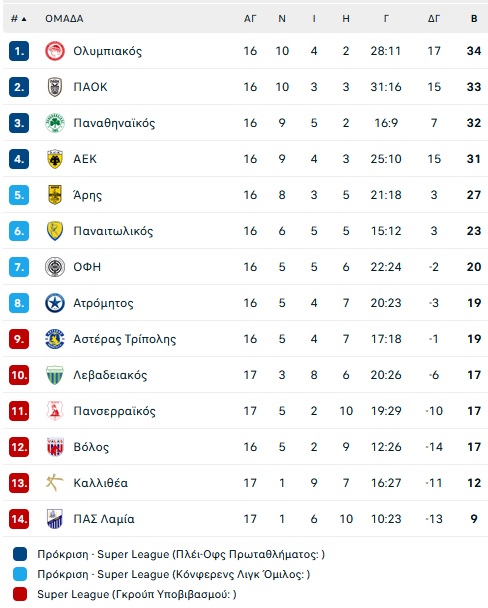The width and height of the screenshot is (488, 608).
Task: Sort by the ΟΜΑΔΑ column header
Action: [x=64, y=19]
